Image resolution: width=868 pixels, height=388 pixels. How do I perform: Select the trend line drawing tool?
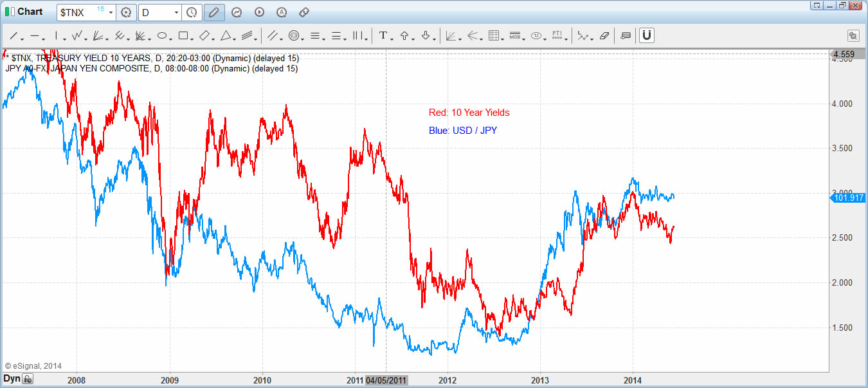14,36
